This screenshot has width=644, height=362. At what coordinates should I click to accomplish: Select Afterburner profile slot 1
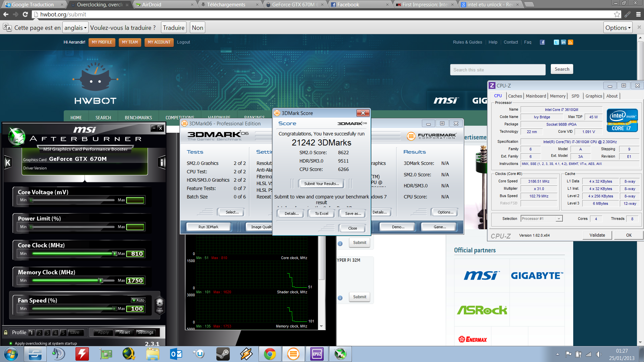32,333
